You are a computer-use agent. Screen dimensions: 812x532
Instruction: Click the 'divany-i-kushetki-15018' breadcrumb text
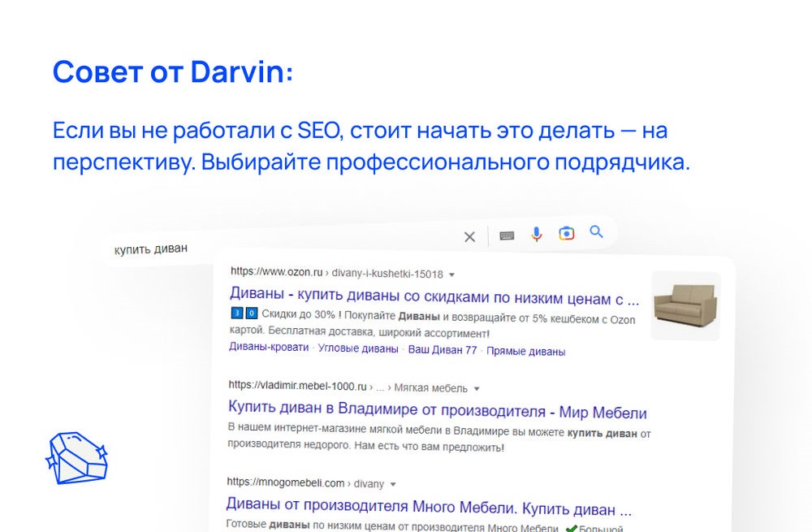(387, 274)
